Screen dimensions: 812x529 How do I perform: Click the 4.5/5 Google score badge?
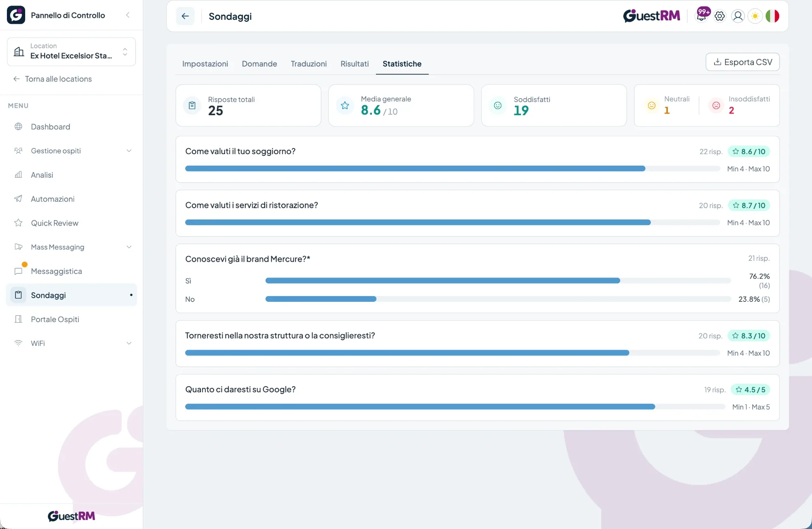point(751,390)
